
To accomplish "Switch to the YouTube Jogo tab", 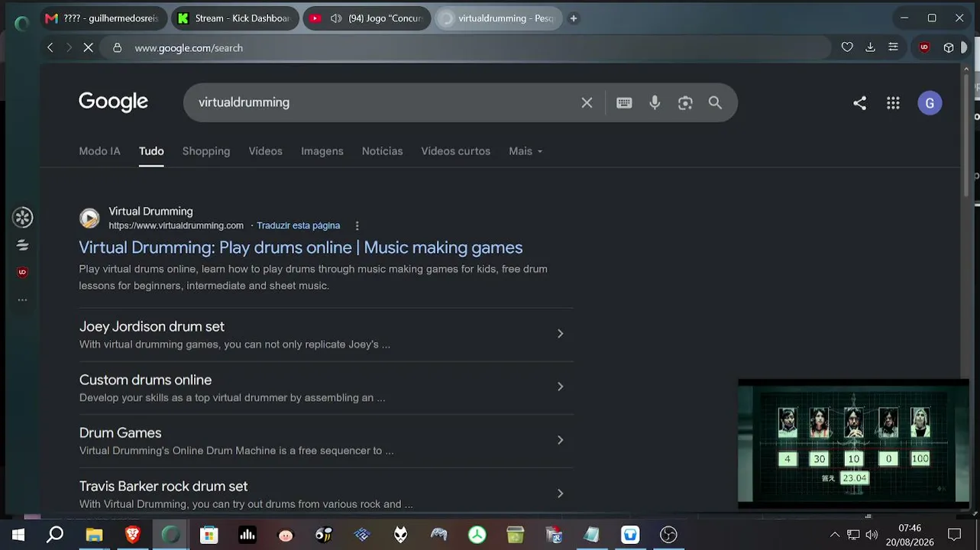I will (x=367, y=18).
